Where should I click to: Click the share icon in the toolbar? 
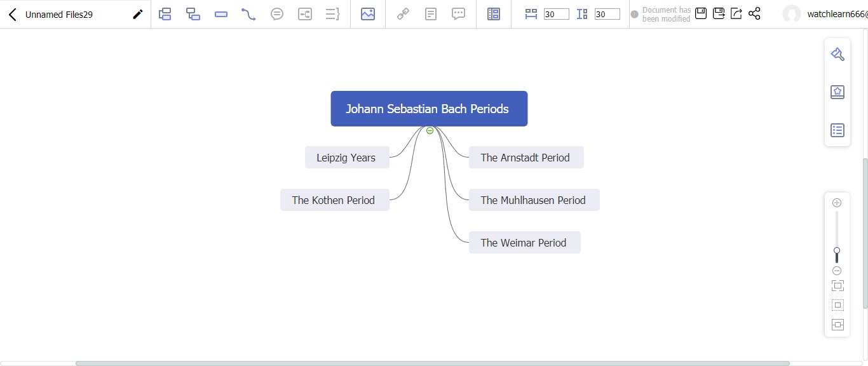[x=754, y=13]
